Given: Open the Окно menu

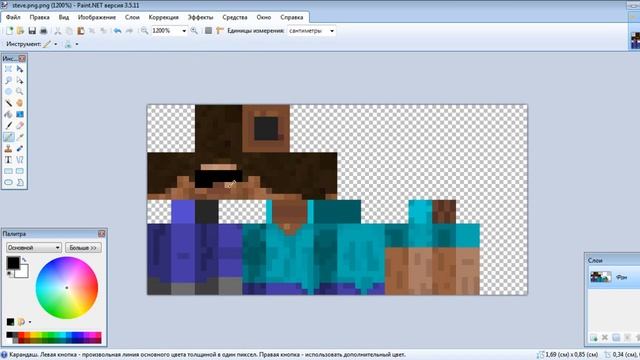Looking at the screenshot, I should [x=264, y=17].
